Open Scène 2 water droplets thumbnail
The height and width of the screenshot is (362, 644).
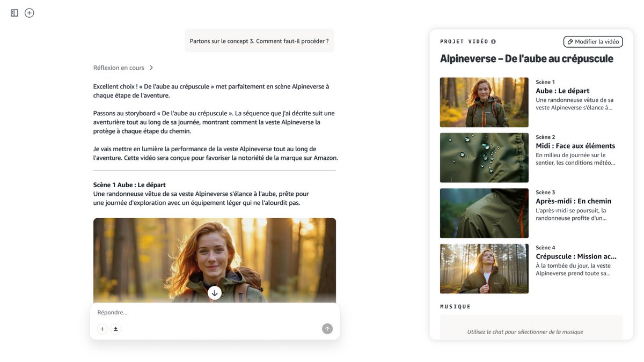coord(484,158)
